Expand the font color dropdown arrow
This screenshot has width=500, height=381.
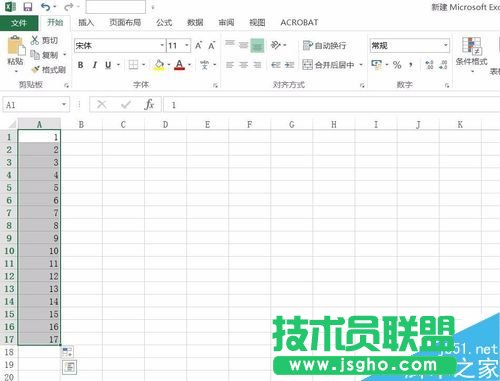[189, 65]
